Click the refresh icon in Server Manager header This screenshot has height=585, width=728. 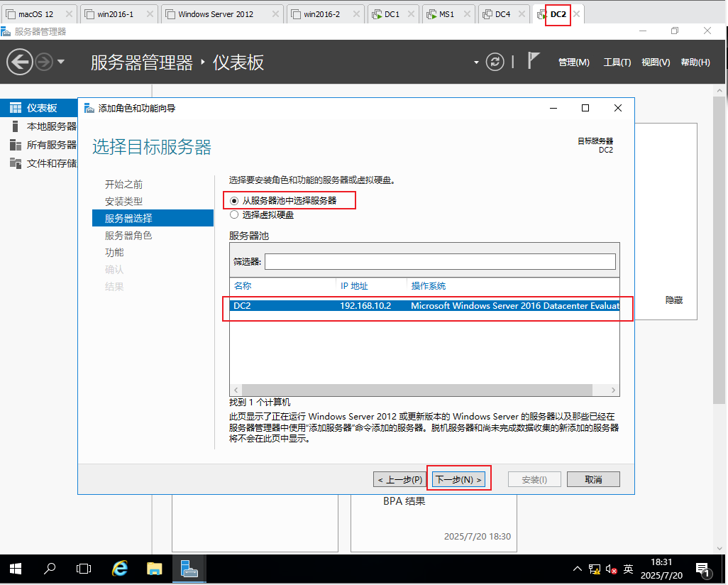point(495,62)
